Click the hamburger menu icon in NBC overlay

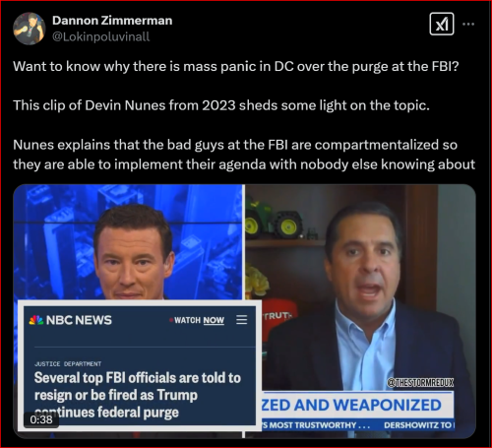[x=242, y=320]
